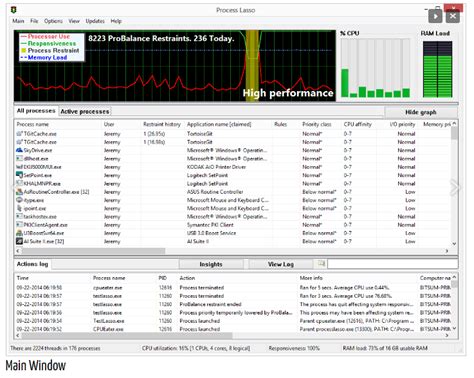Click the process list horizontal scrollbar thumb

pos(93,251)
